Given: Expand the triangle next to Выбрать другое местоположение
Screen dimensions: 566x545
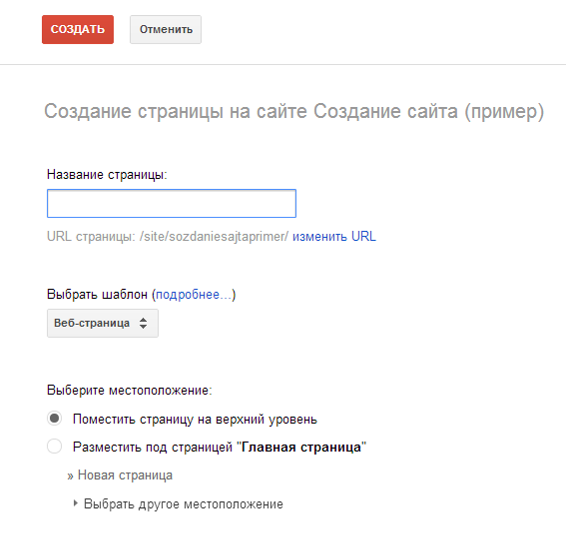Looking at the screenshot, I should point(75,503).
